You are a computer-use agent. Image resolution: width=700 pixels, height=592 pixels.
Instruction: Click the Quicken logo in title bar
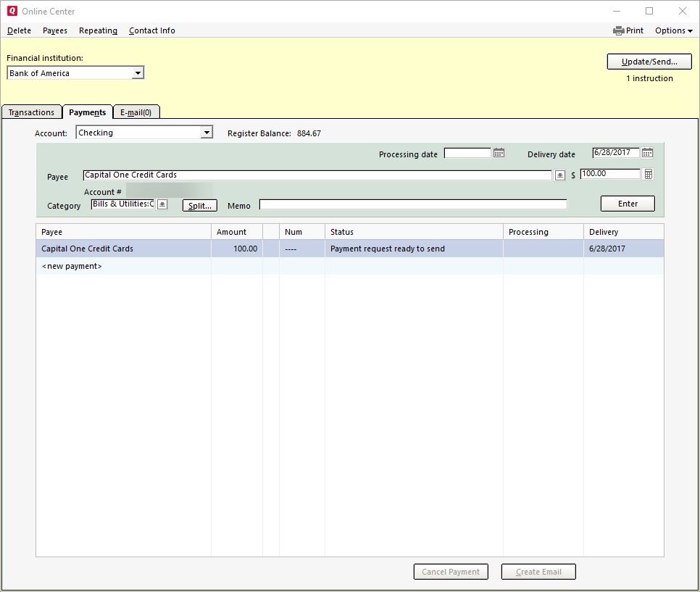click(12, 11)
